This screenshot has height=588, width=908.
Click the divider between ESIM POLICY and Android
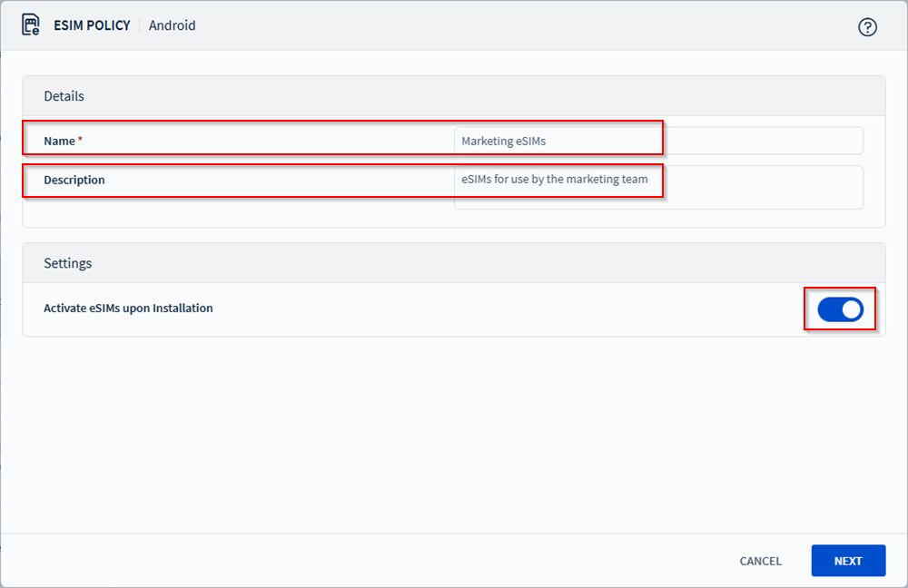click(x=140, y=25)
